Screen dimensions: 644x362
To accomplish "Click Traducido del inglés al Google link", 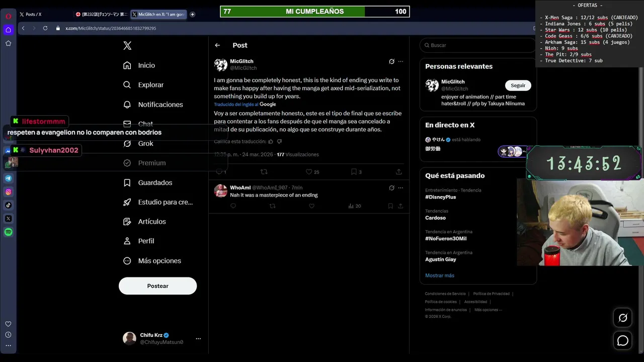I will (x=245, y=104).
